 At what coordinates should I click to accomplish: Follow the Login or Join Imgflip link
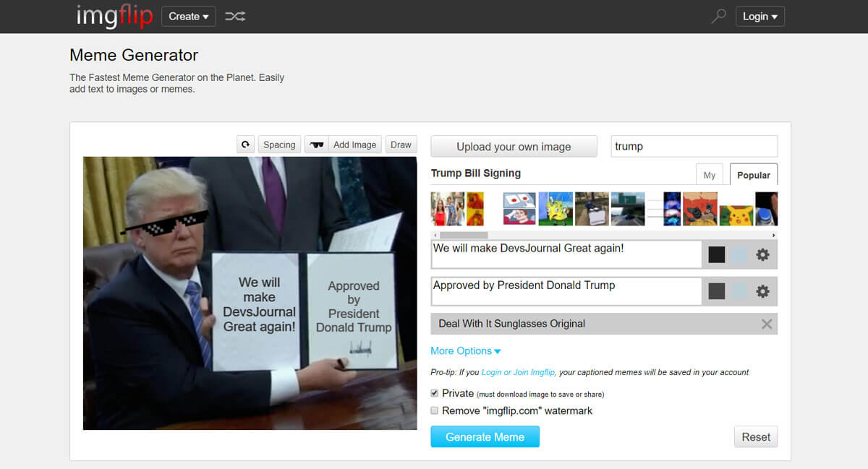tap(519, 373)
